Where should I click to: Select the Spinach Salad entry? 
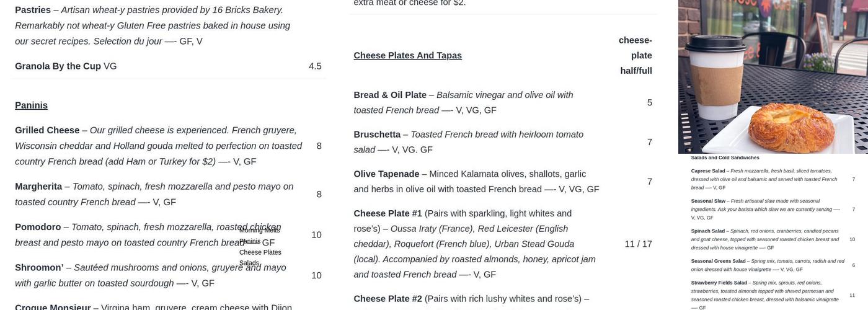pyautogui.click(x=707, y=231)
